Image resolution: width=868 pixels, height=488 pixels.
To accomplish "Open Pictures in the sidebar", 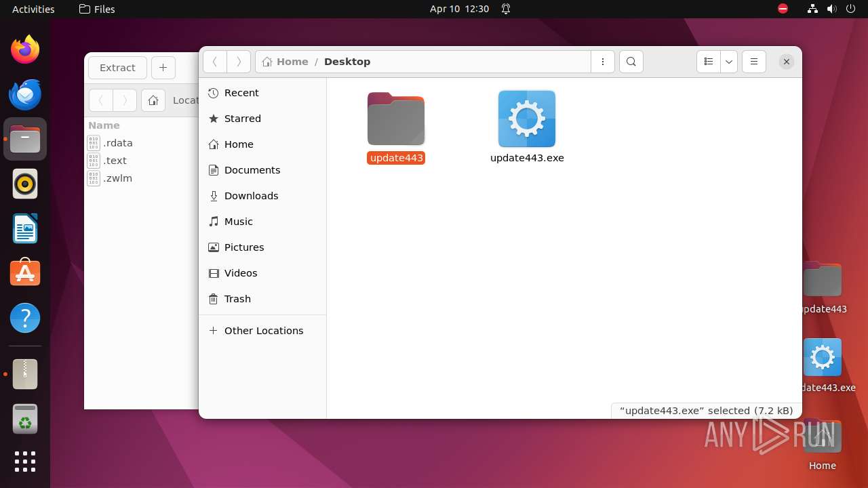I will (262, 247).
